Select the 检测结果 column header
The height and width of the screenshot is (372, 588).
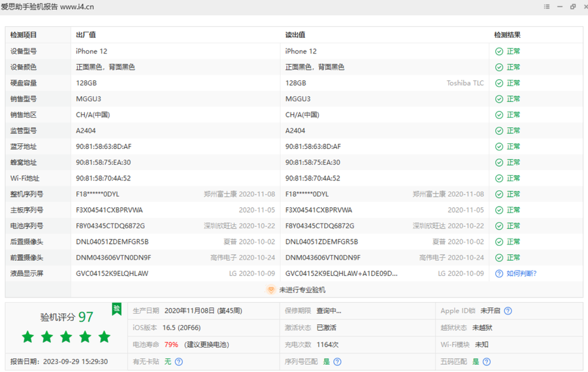pyautogui.click(x=507, y=35)
